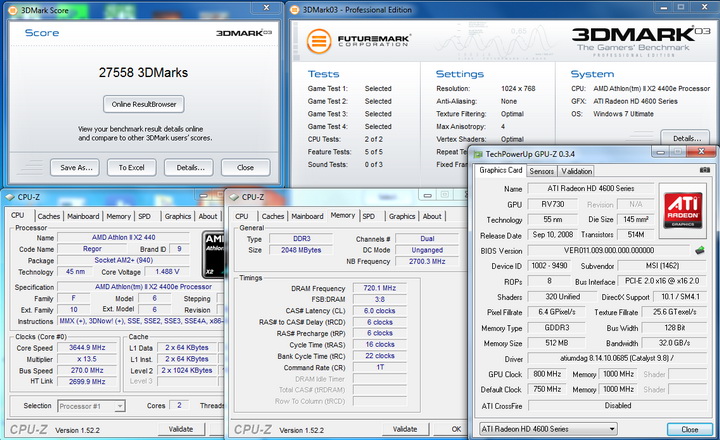Click the BIOS Version field in GPU-Z
This screenshot has height=440, width=720.
click(x=608, y=250)
